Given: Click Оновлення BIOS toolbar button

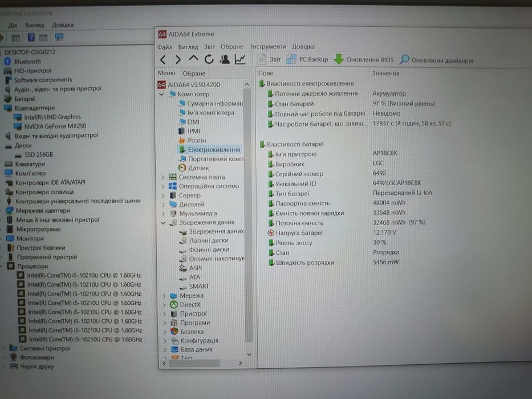Looking at the screenshot, I should 364,60.
